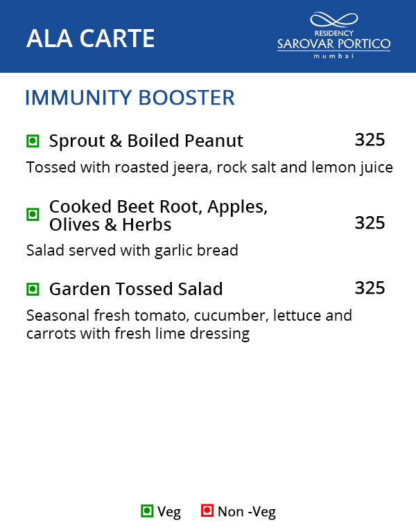Click the Veg legend label
Viewport: 416px width, 532px height.
pos(169,512)
